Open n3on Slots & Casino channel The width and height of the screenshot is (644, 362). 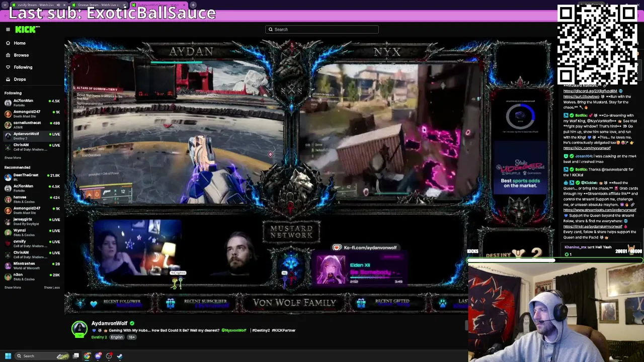point(32,277)
